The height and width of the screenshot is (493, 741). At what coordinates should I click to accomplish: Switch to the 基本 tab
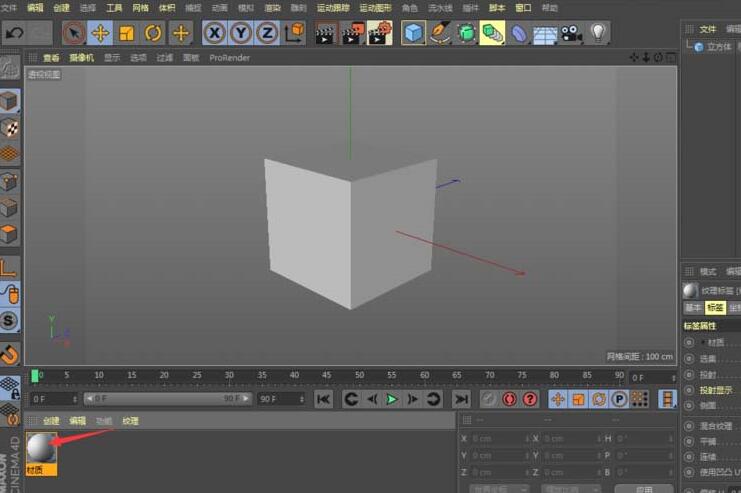pyautogui.click(x=693, y=308)
